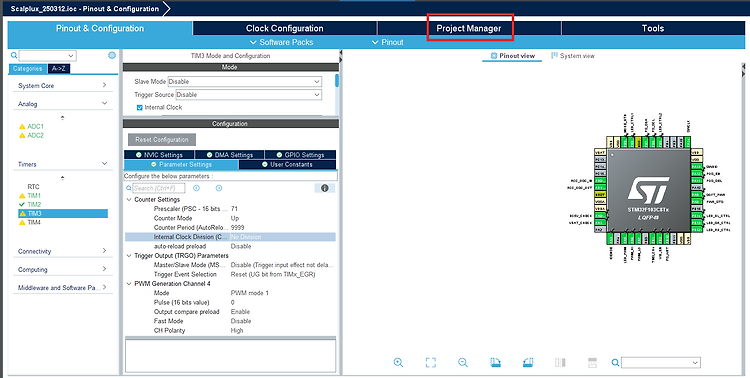Open the User Constants tab
The width and height of the screenshot is (750, 378).
coord(287,165)
